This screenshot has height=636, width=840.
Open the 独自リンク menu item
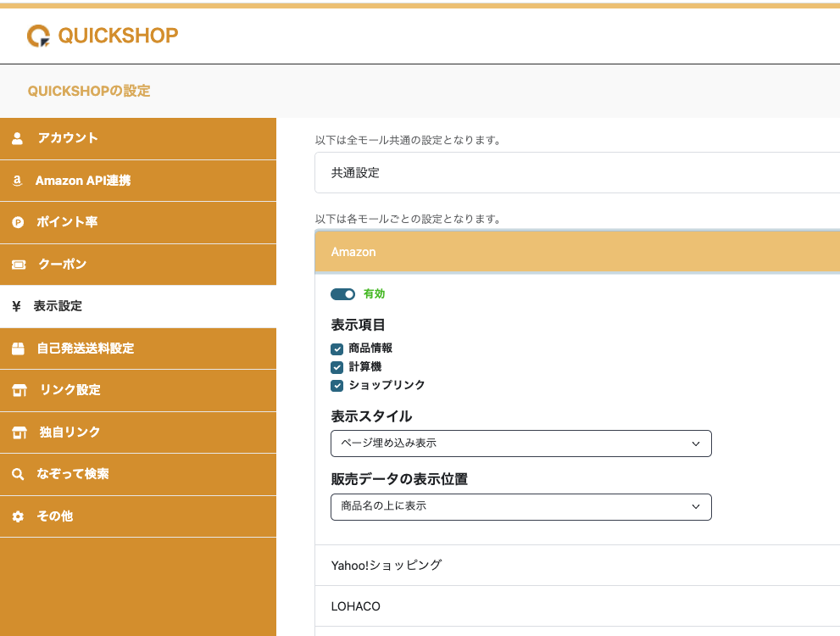tap(70, 432)
